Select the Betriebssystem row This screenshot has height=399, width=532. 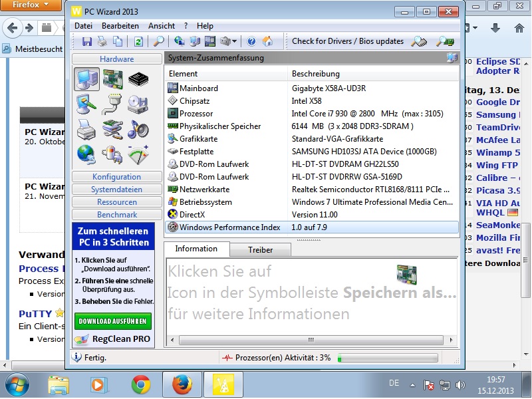(311, 202)
